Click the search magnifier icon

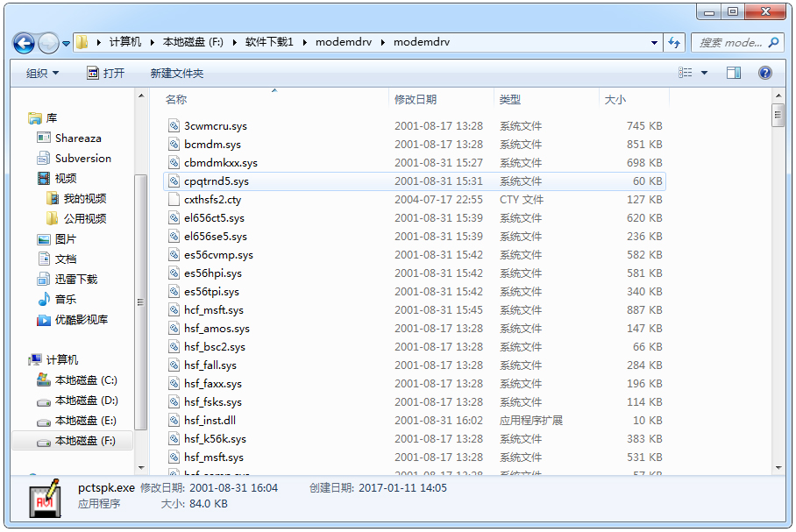pyautogui.click(x=773, y=42)
